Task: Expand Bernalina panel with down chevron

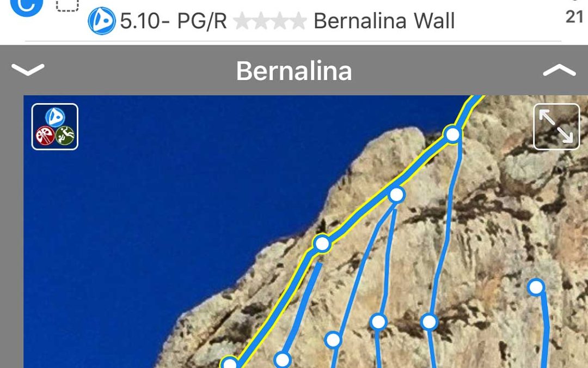Action: [28, 69]
